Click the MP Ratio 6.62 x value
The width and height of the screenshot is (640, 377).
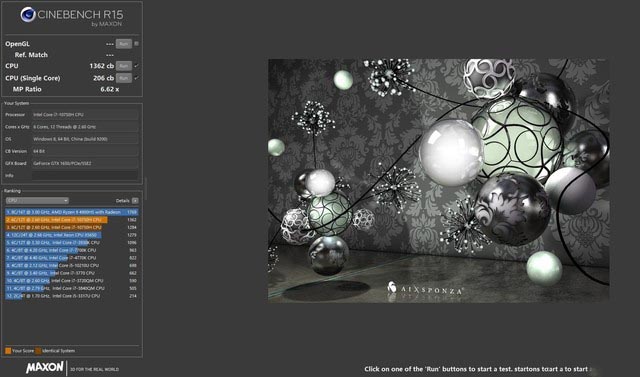(110, 89)
